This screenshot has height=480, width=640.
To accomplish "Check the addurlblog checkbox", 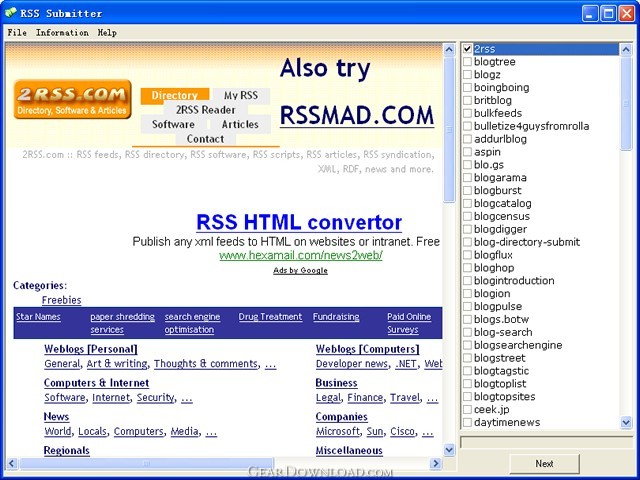I will click(467, 139).
